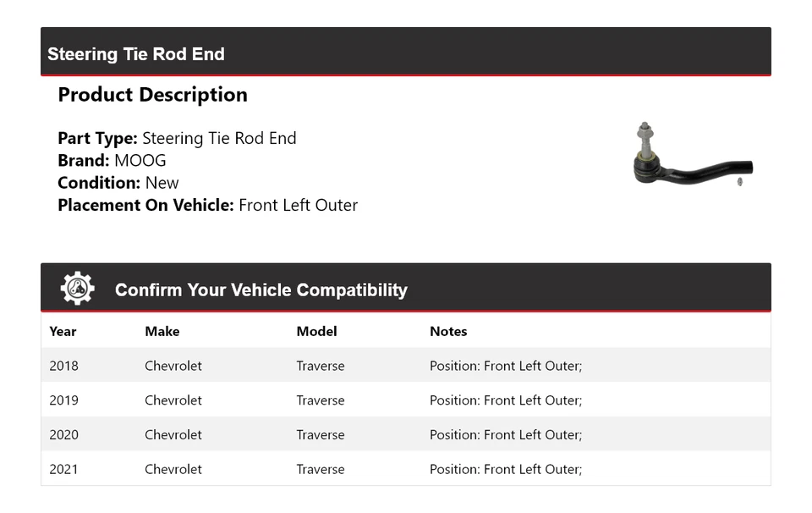812x513 pixels.
Task: Select the 2019 year cell
Action: click(63, 400)
